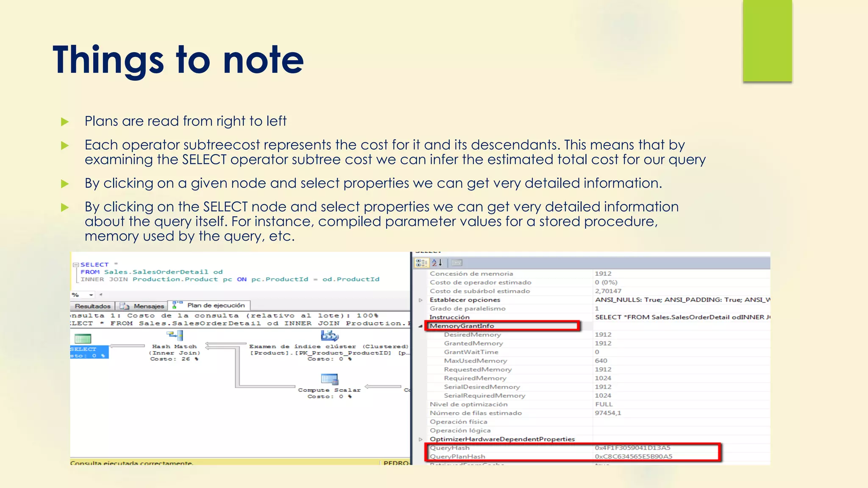The image size is (868, 488).
Task: Expand the Establecer opciones property
Action: pos(420,300)
